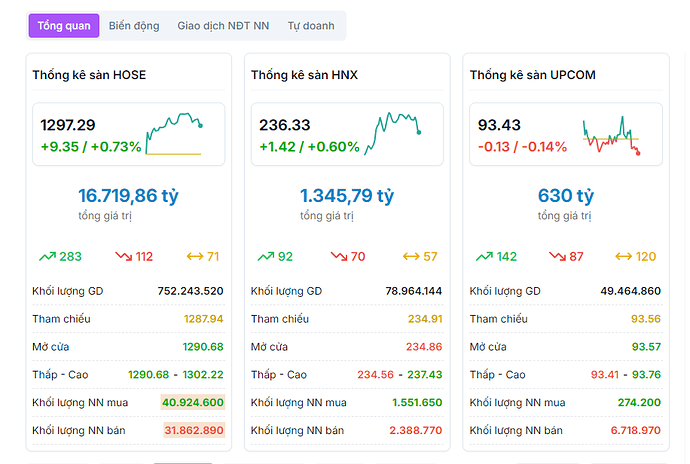Viewport: 690px width, 464px height.
Task: Click the HOSE total value 16.719,86 tỷ
Action: pyautogui.click(x=128, y=196)
